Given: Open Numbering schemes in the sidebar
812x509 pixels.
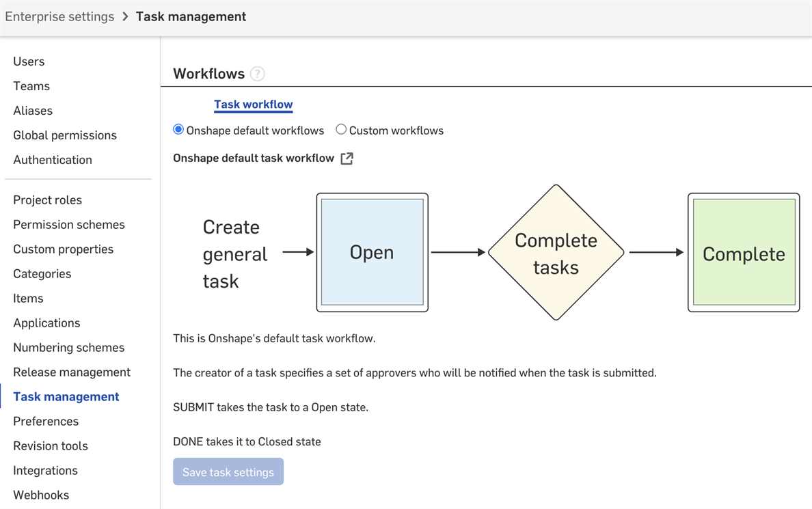Looking at the screenshot, I should click(69, 348).
